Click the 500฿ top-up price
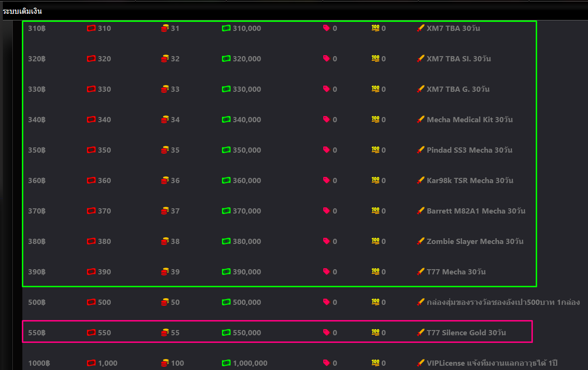The height and width of the screenshot is (370, 588). coord(37,302)
